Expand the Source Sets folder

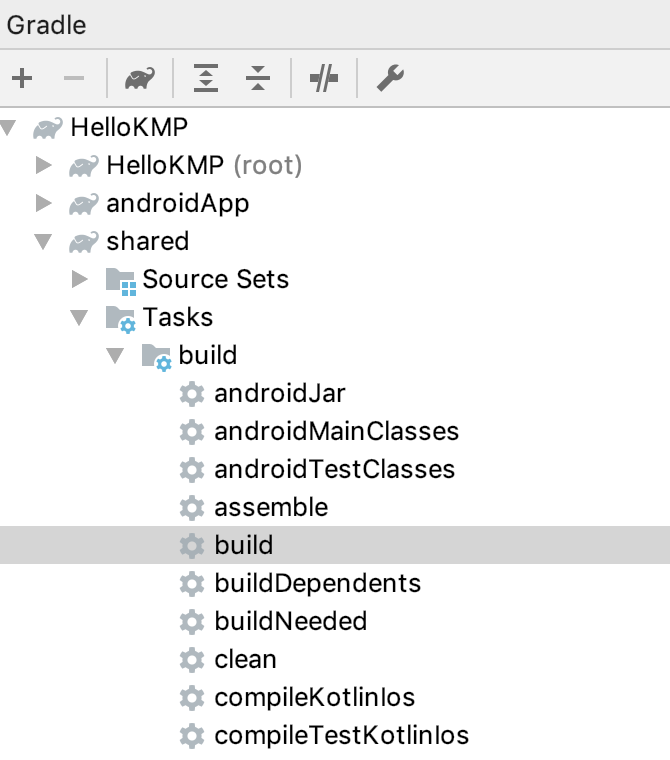pos(80,279)
